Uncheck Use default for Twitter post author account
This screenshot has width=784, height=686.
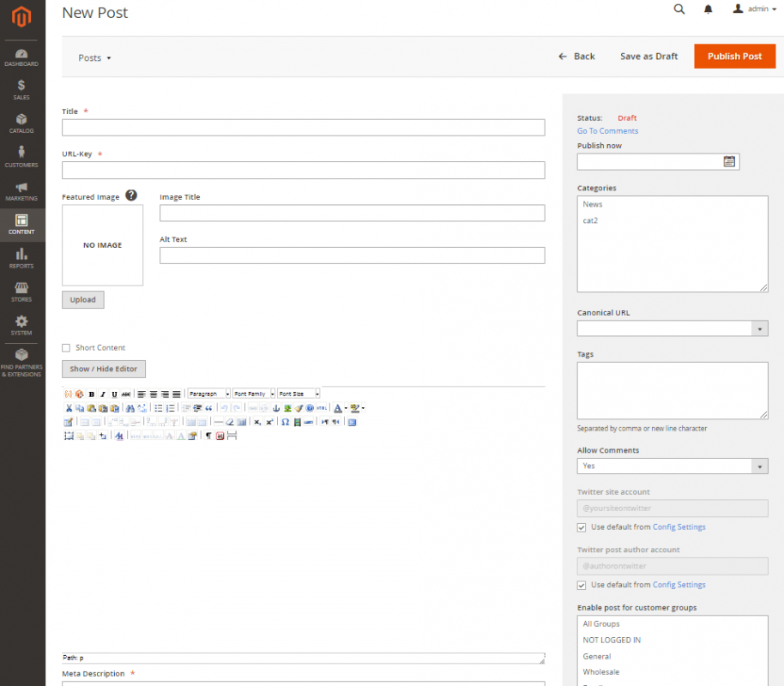(582, 584)
